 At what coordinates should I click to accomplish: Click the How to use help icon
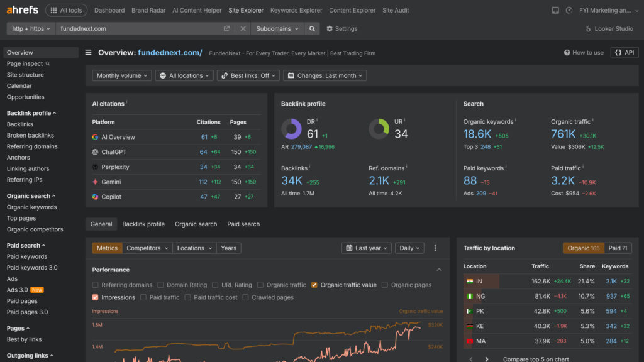[x=567, y=53]
